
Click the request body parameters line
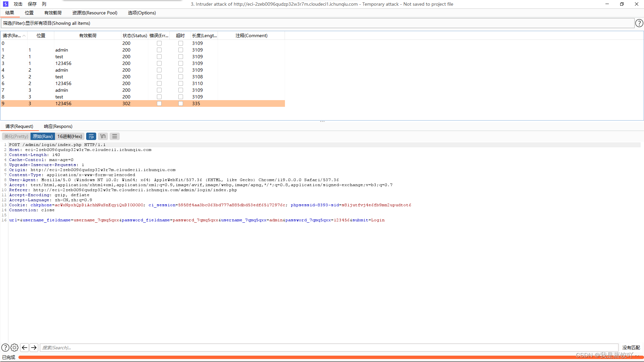[x=197, y=220]
